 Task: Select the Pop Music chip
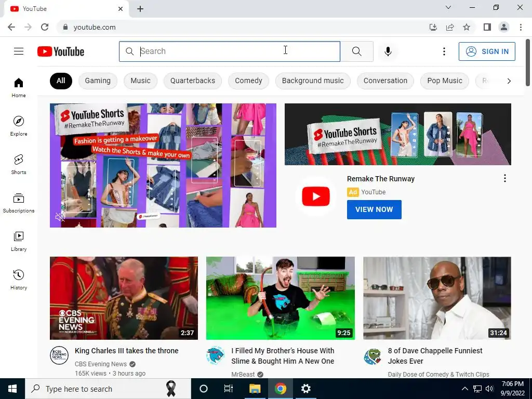coord(445,81)
